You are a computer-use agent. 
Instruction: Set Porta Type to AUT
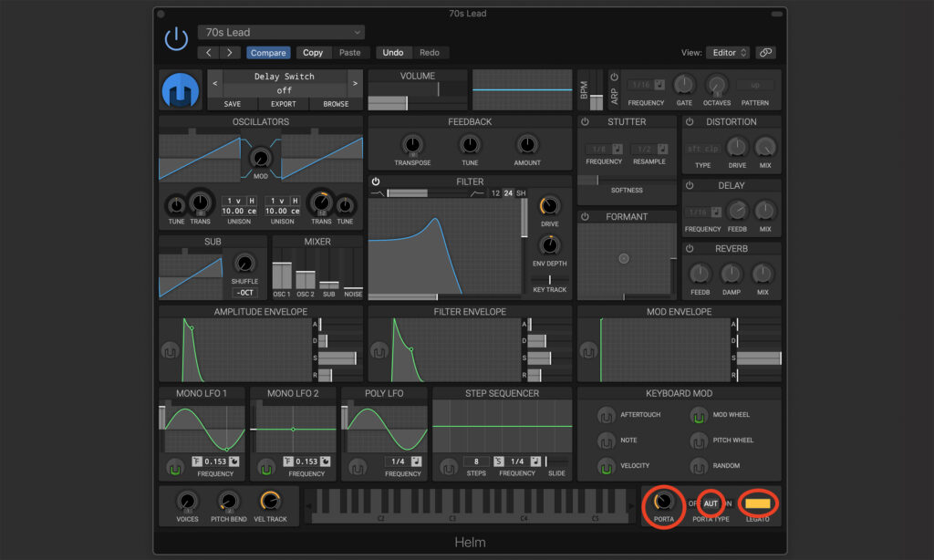click(x=711, y=503)
